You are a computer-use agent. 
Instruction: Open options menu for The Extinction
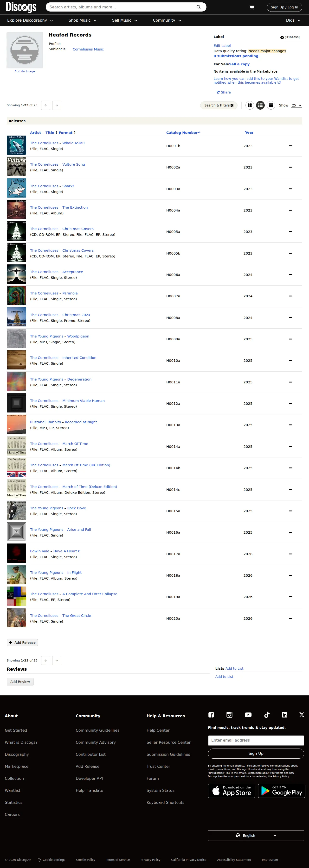click(x=290, y=210)
